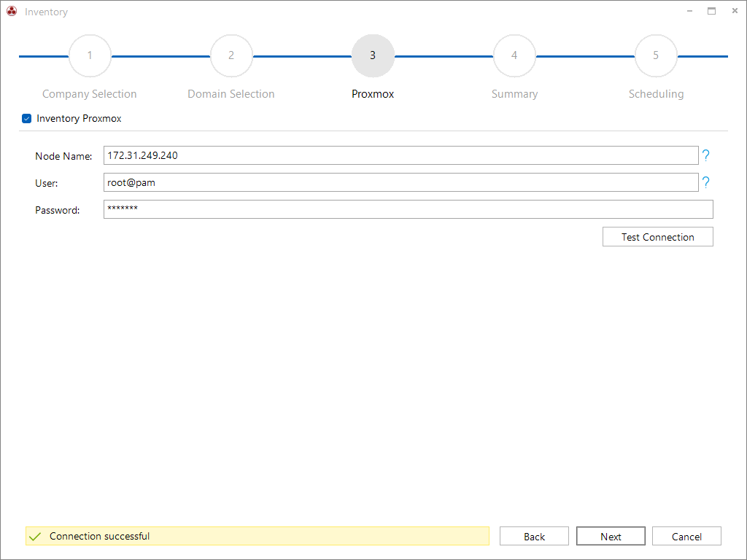The height and width of the screenshot is (560, 747).
Task: Select step 3 Proxmox circle
Action: (x=373, y=55)
